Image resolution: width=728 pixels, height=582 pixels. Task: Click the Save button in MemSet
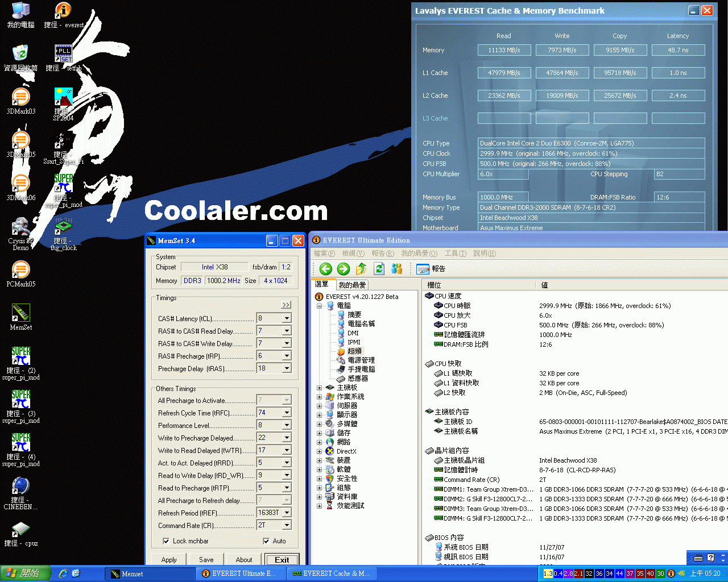pyautogui.click(x=206, y=560)
